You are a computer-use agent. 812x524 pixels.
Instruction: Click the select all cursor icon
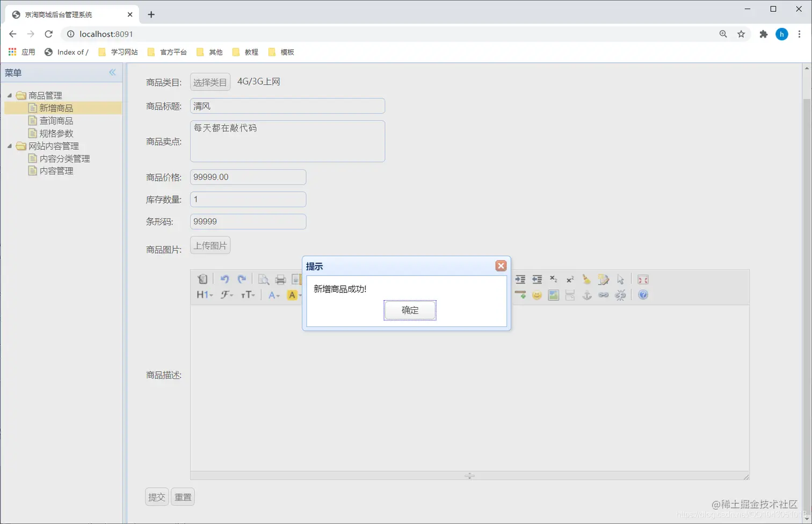click(621, 279)
